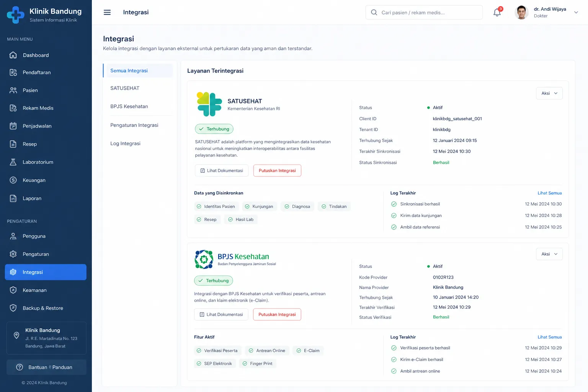Image resolution: width=588 pixels, height=392 pixels.
Task: Click the BPJS Kesehatan Terhubung status badge
Action: click(x=214, y=281)
